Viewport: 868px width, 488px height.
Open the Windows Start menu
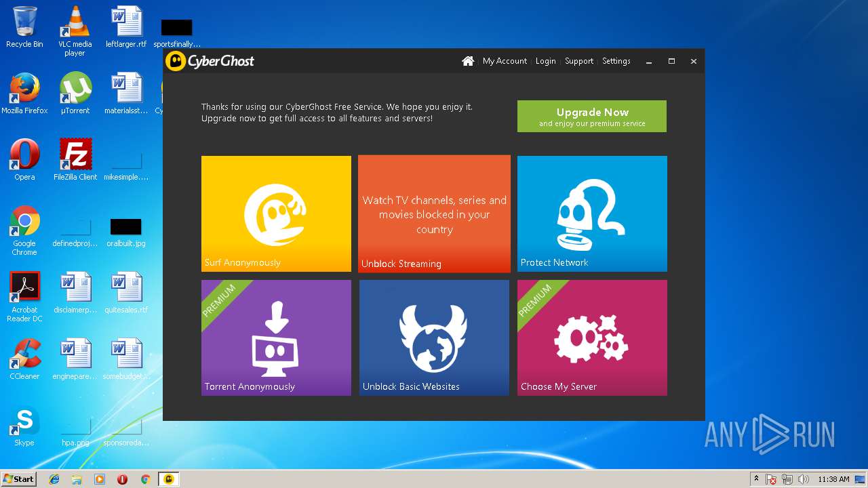pyautogui.click(x=19, y=479)
